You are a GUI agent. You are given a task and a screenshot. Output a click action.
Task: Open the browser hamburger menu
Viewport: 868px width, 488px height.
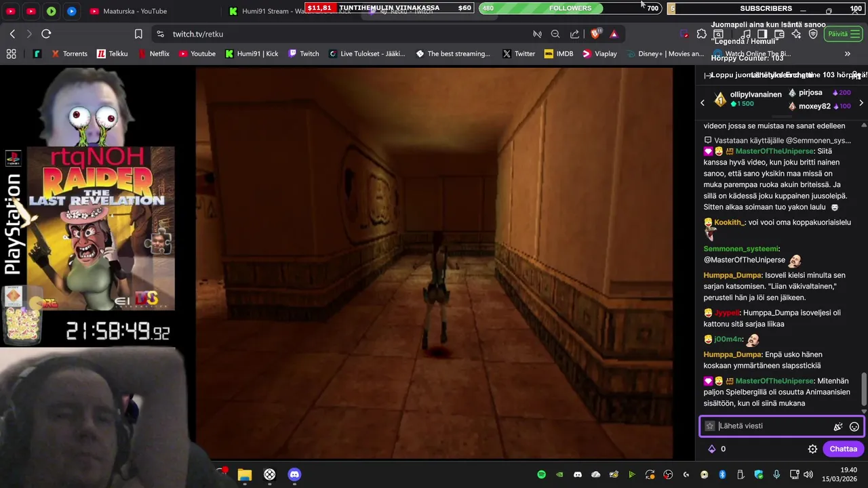coord(856,34)
